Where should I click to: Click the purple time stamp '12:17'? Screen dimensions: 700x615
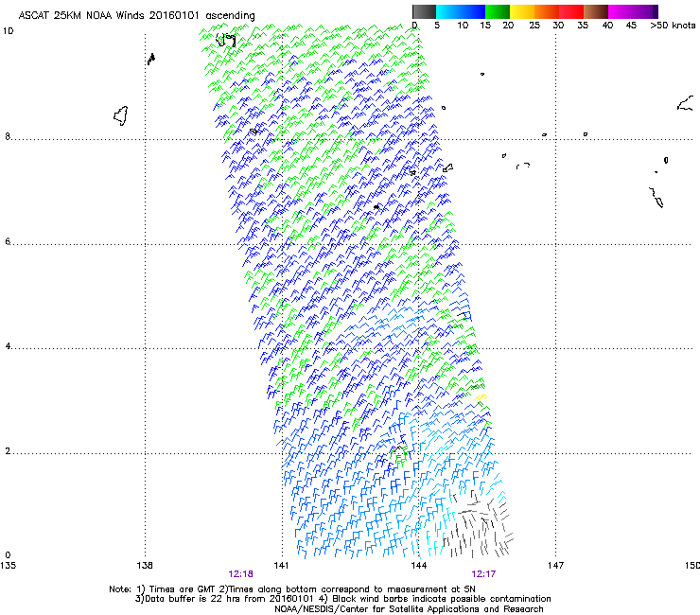483,574
